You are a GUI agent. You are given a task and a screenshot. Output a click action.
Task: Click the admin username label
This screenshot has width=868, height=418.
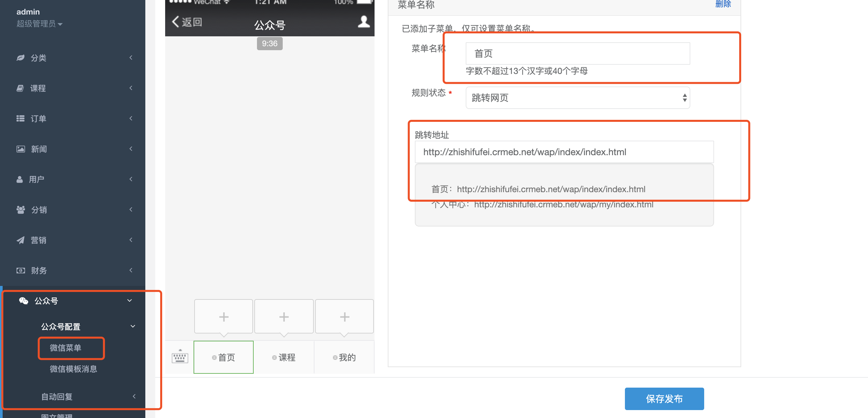pos(28,12)
